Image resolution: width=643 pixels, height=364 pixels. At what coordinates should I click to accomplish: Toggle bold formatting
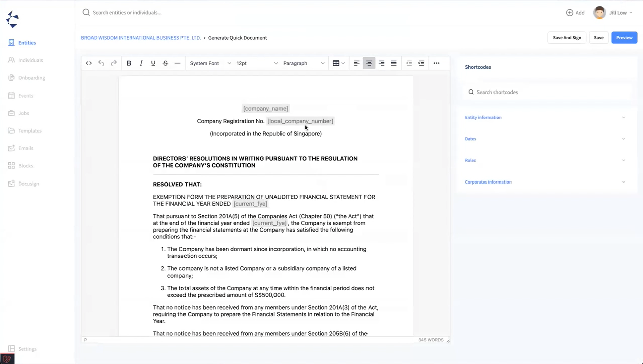pyautogui.click(x=129, y=63)
